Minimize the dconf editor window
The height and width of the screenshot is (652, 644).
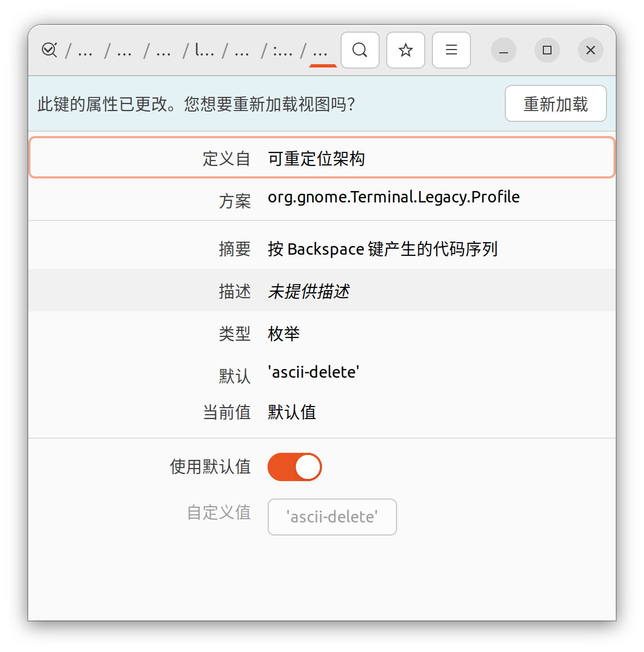(504, 50)
